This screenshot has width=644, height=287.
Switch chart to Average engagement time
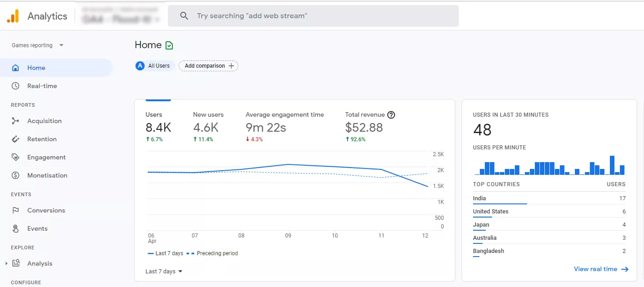[285, 127]
